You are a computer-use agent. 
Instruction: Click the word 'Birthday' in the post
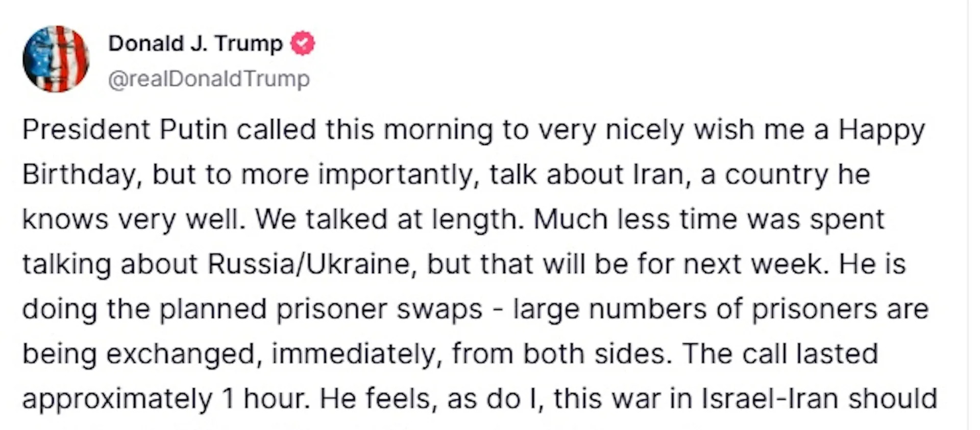[x=79, y=175]
